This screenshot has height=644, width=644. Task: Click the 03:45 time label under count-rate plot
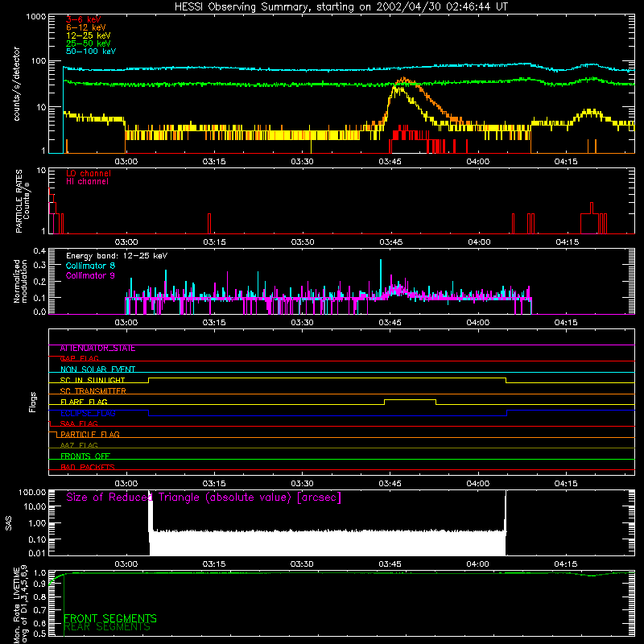point(390,162)
